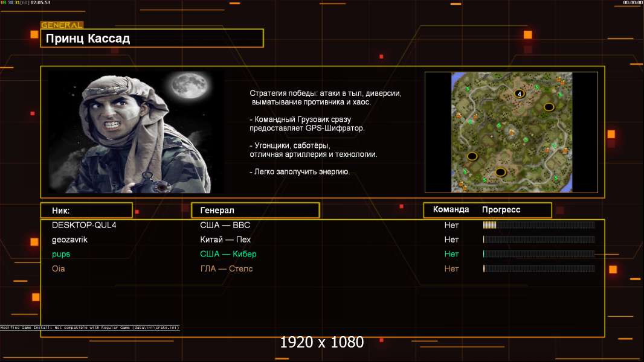Image resolution: width=644 pixels, height=362 pixels.
Task: Select the Принц Кассад title bar
Action: [152, 39]
